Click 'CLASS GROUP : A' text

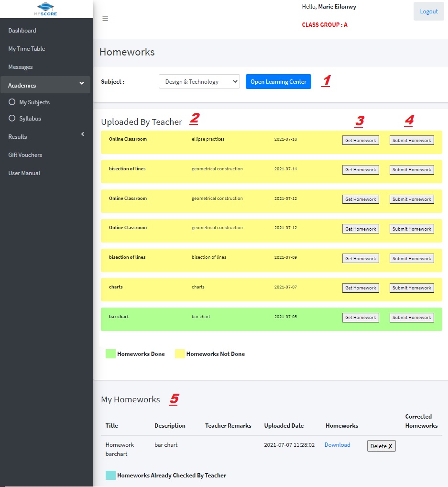pyautogui.click(x=325, y=25)
